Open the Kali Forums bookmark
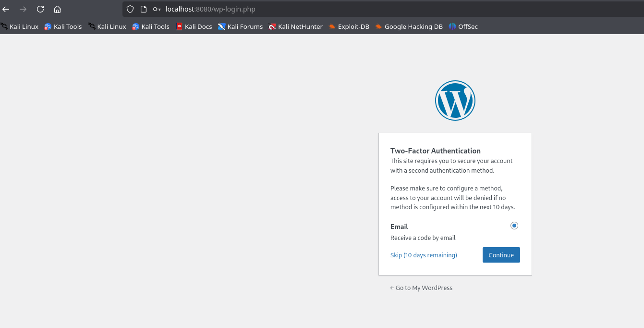This screenshot has width=644, height=328. tap(240, 26)
